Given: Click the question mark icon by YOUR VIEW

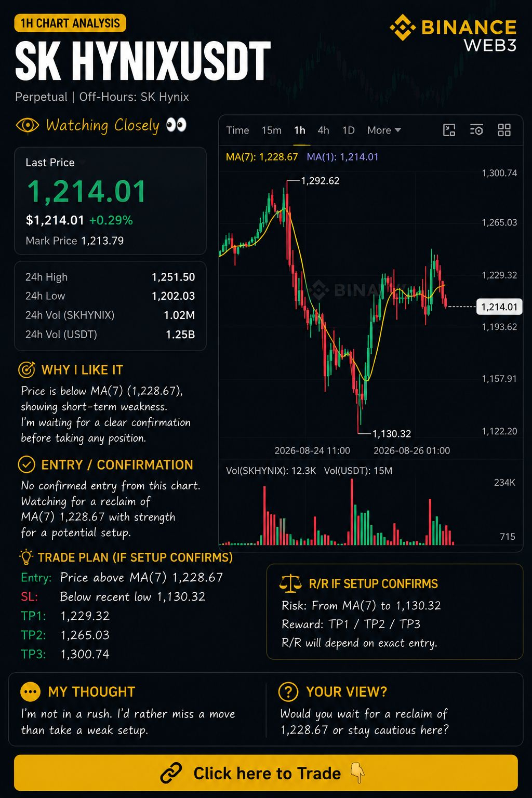Looking at the screenshot, I should pos(288,691).
